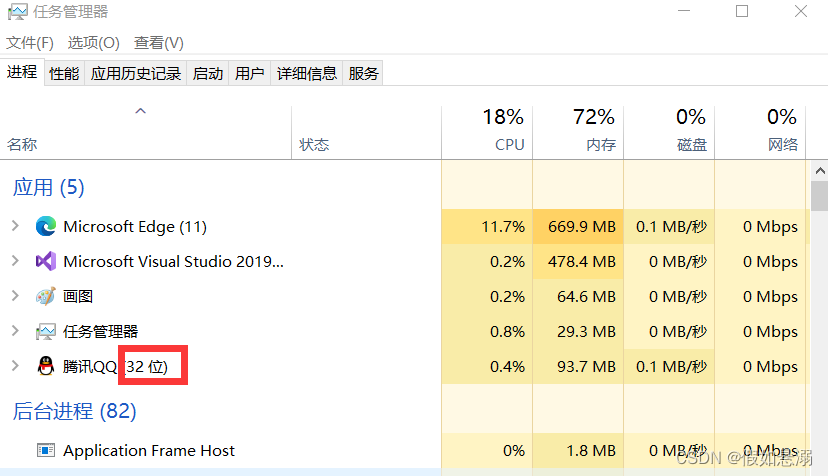
Task: Click the 画图 paint app icon
Action: (46, 296)
